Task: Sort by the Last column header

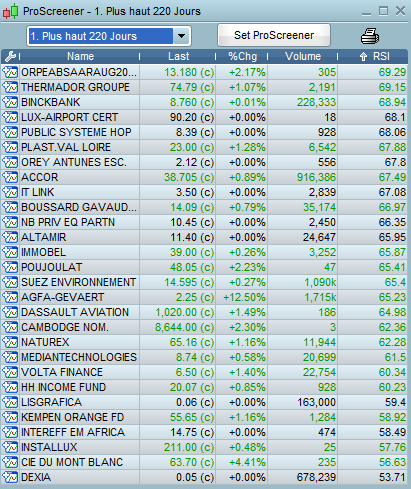Action: [178, 57]
